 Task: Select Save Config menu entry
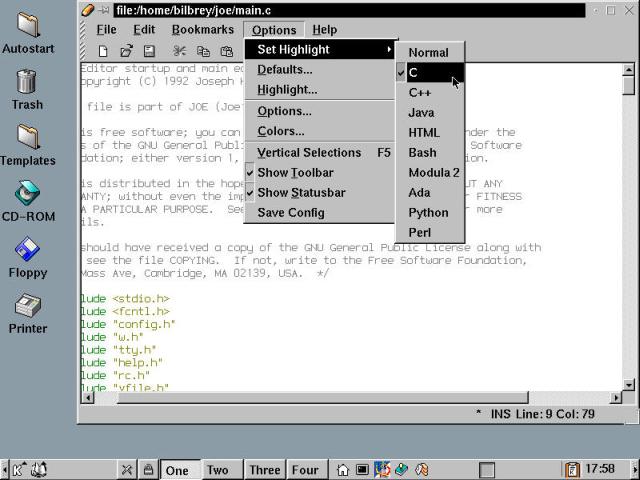point(290,213)
